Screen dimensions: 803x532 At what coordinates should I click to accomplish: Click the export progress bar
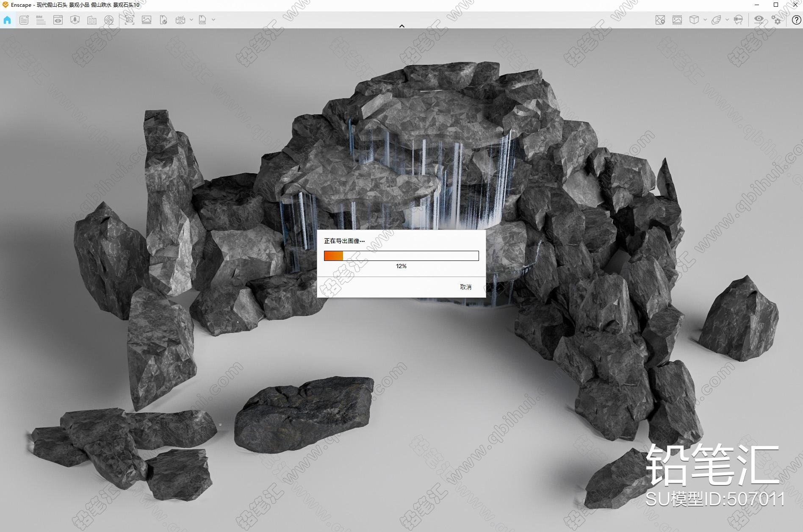(x=401, y=256)
